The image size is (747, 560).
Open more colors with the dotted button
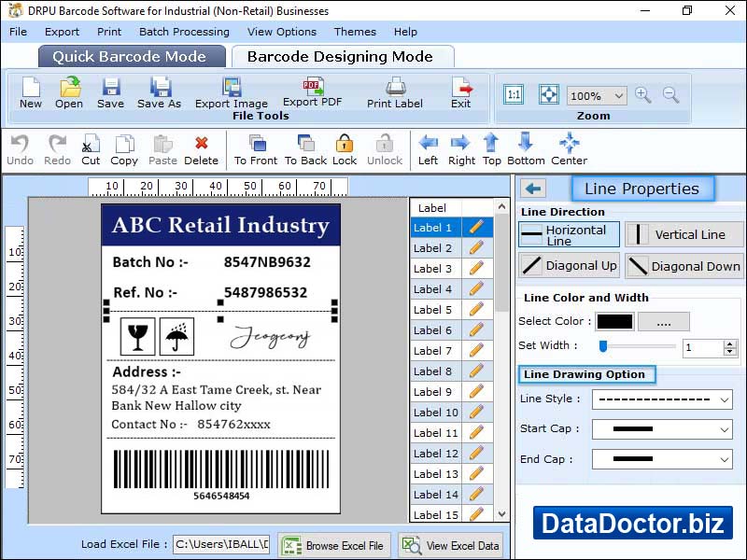click(x=664, y=322)
